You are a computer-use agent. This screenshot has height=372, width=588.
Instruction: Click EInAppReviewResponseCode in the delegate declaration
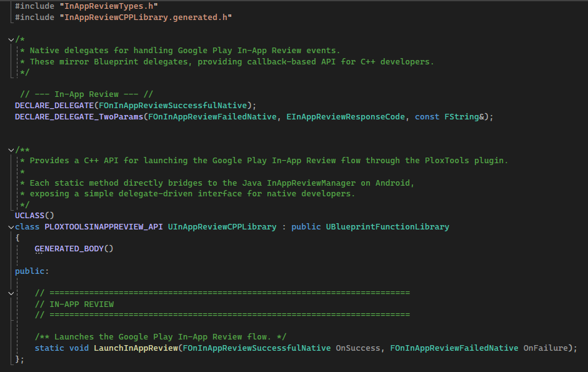(345, 116)
